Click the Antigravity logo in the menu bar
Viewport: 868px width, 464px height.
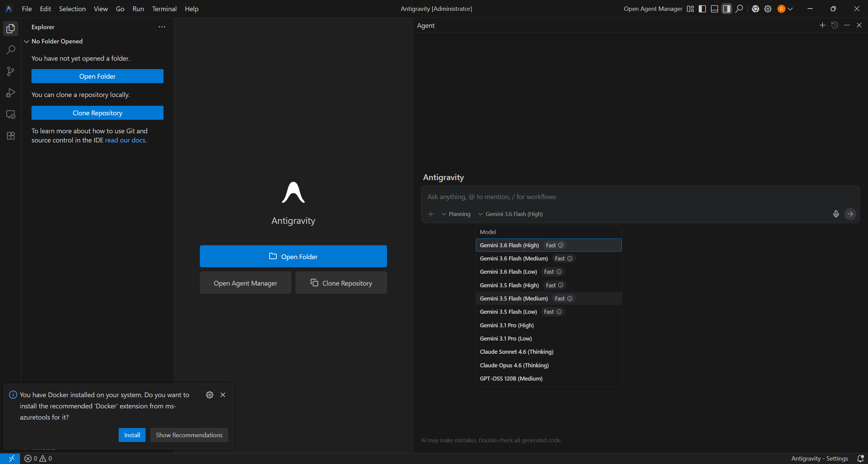[9, 9]
